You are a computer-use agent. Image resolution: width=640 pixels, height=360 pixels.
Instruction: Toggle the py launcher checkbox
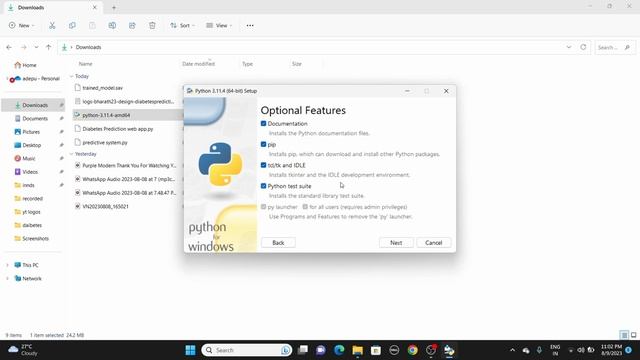pyautogui.click(x=263, y=207)
